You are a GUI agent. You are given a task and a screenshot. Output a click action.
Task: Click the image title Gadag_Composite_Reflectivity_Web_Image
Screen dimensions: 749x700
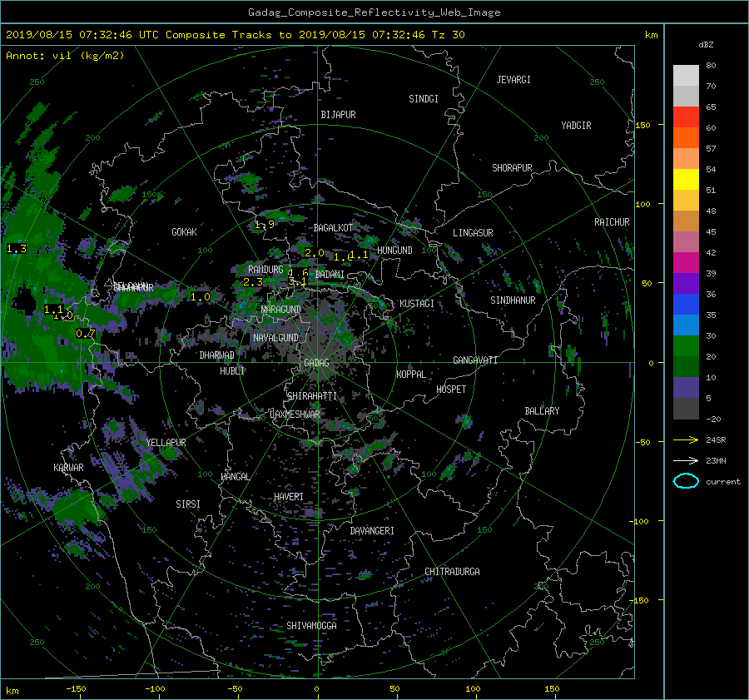374,12
